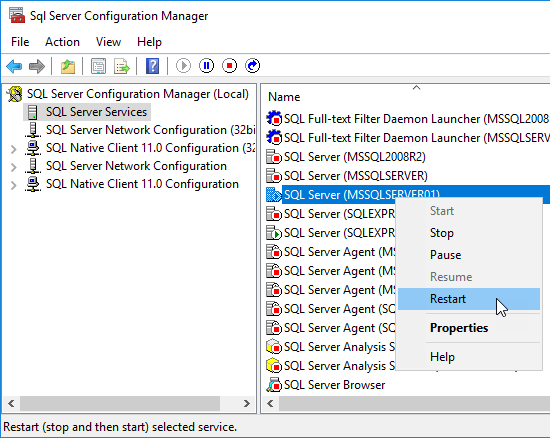Click the Restart Service toolbar button
This screenshot has width=550, height=438.
pyautogui.click(x=253, y=66)
